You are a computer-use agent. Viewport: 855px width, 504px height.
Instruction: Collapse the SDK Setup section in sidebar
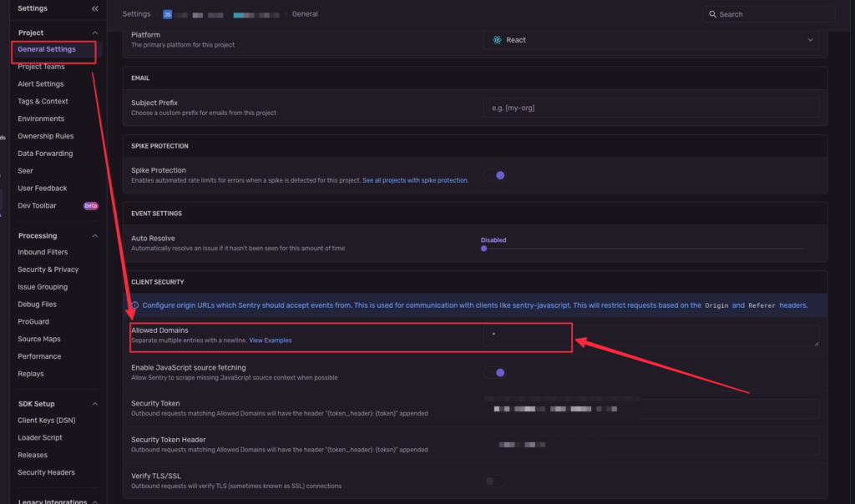95,404
